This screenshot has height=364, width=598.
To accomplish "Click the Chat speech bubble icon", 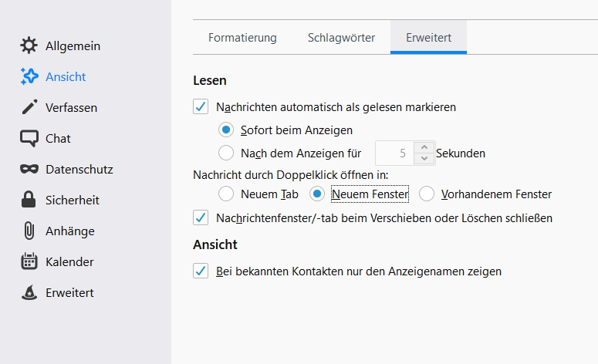I will pyautogui.click(x=29, y=138).
